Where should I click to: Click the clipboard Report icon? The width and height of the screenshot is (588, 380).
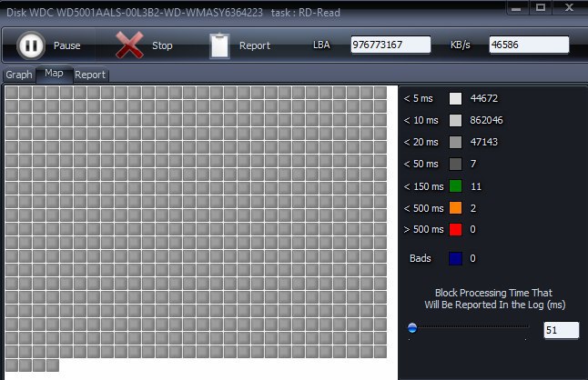pos(219,45)
